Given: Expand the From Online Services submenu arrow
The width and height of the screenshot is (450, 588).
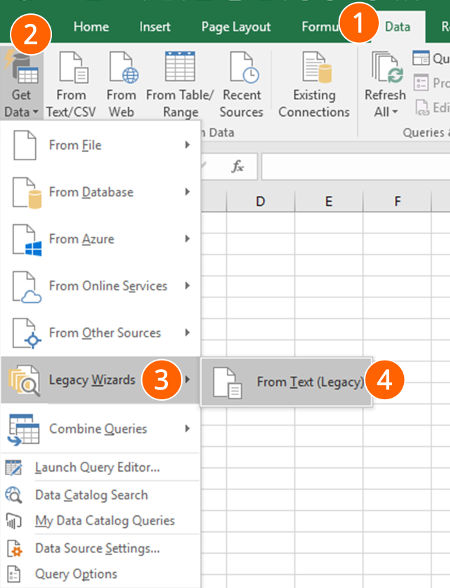Looking at the screenshot, I should tap(187, 286).
